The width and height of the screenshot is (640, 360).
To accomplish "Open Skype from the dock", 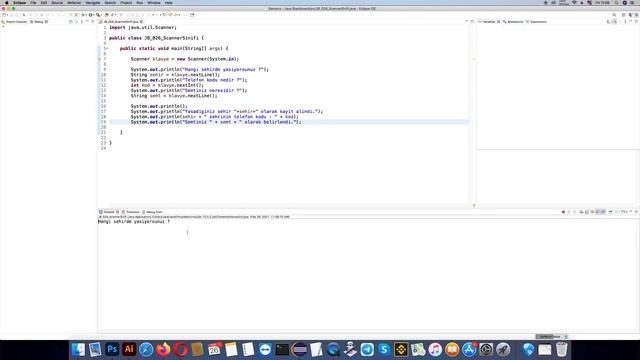I will click(x=384, y=349).
